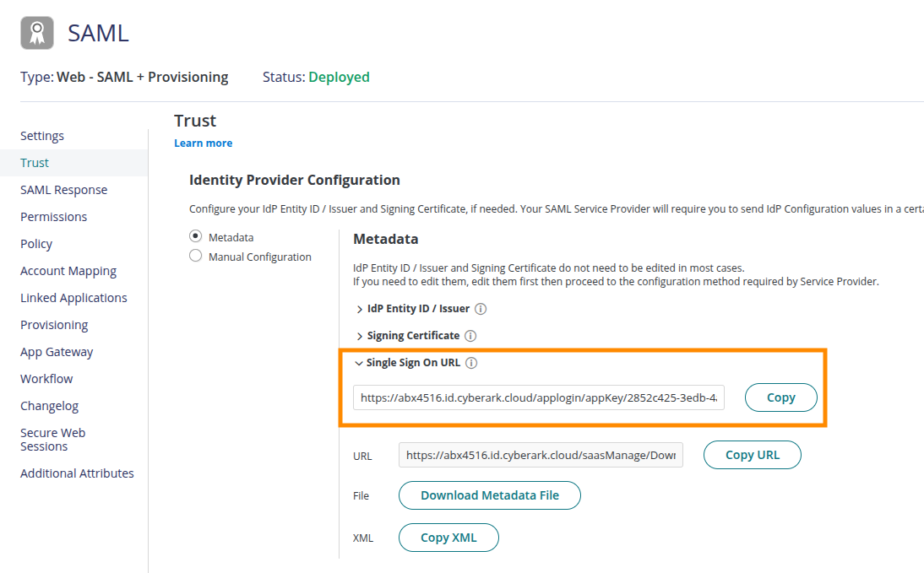The height and width of the screenshot is (573, 924).
Task: Select the Metadata radio button
Action: click(x=196, y=237)
